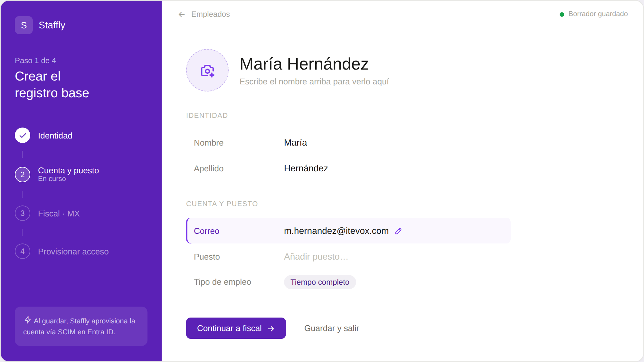Click the Escribe el nombre arriba hint text
The image size is (644, 362).
(x=314, y=82)
